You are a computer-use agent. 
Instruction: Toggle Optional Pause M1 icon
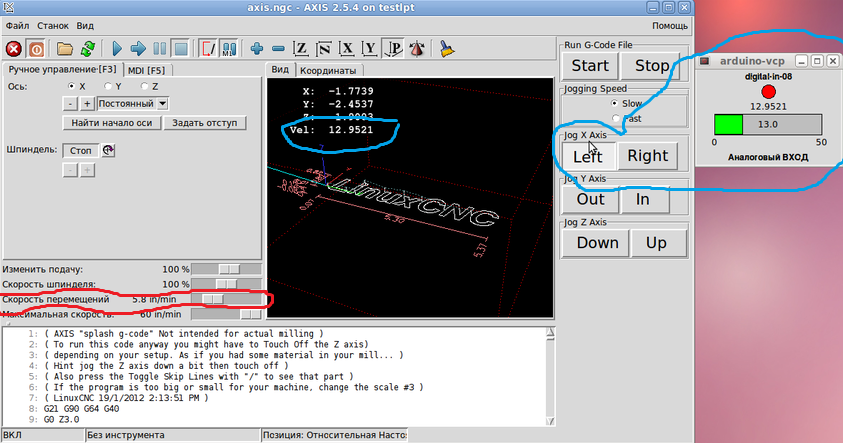tap(229, 49)
